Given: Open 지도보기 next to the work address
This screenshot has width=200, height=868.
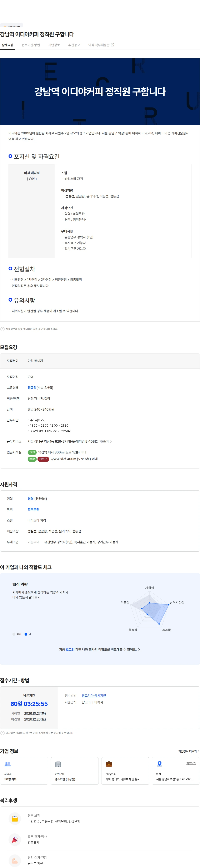Looking at the screenshot, I should click(104, 441).
